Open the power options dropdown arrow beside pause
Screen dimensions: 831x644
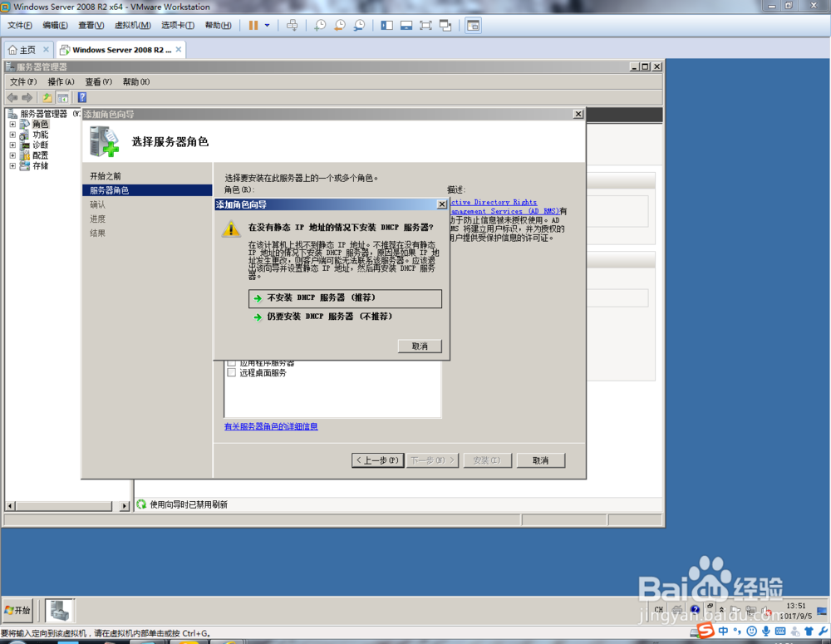(x=267, y=26)
